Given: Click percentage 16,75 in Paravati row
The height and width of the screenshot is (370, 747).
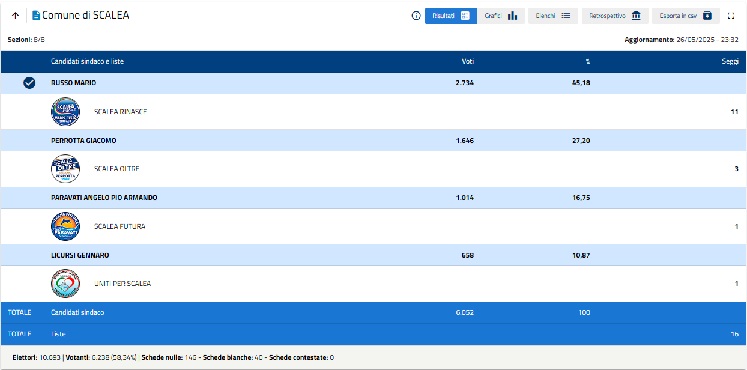Looking at the screenshot, I should [x=581, y=198].
